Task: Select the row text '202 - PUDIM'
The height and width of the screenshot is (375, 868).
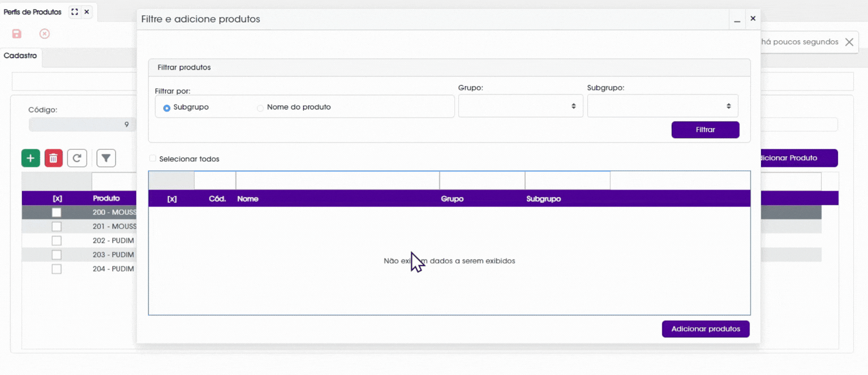Action: (113, 240)
